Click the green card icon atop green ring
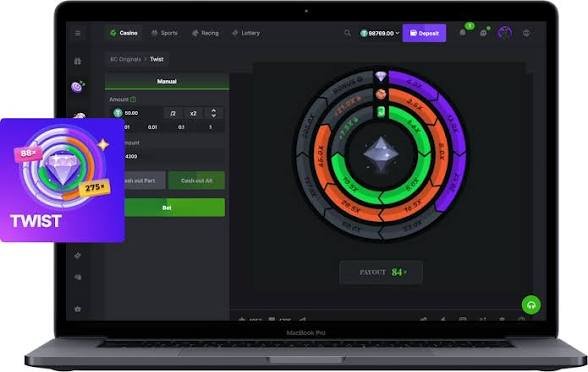Image resolution: width=588 pixels, height=372 pixels. click(x=381, y=112)
